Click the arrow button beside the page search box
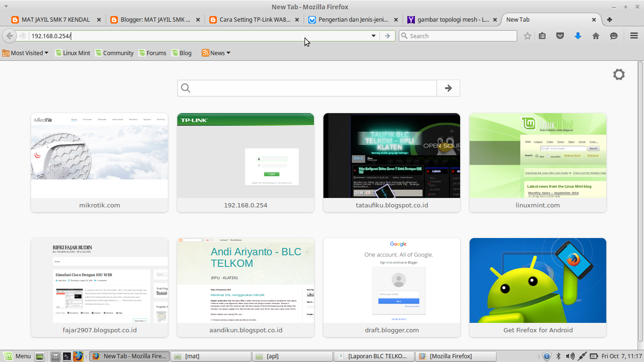Screen dimensions: 644x362 (x=448, y=88)
